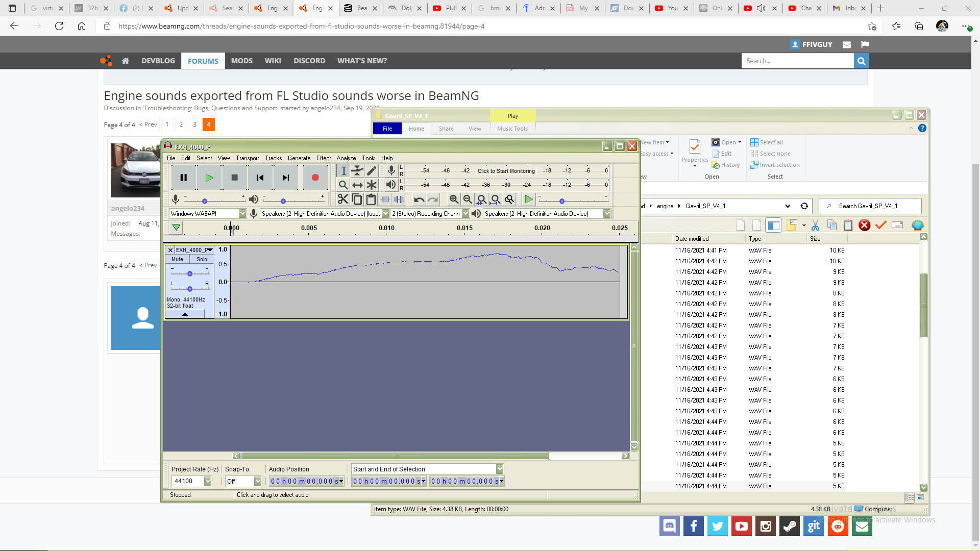Open the Steam social icon at page bottom

tap(790, 526)
